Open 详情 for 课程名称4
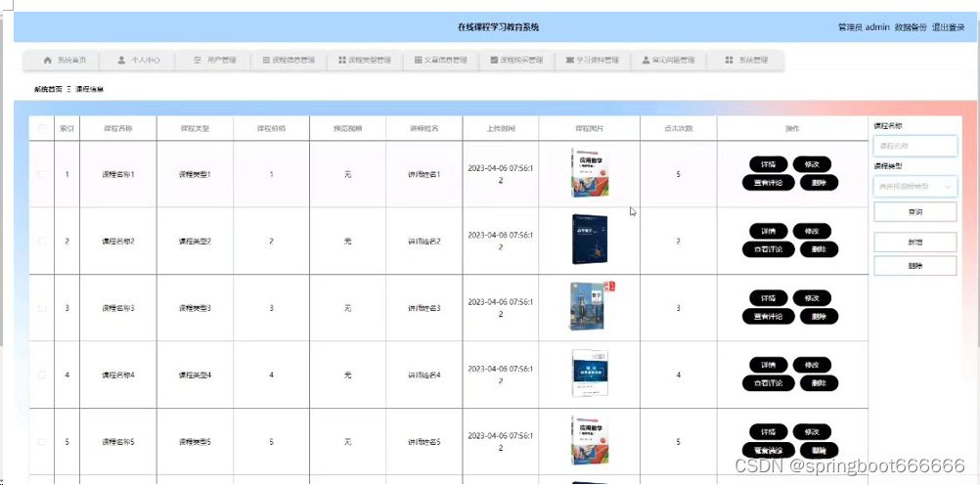 768,365
